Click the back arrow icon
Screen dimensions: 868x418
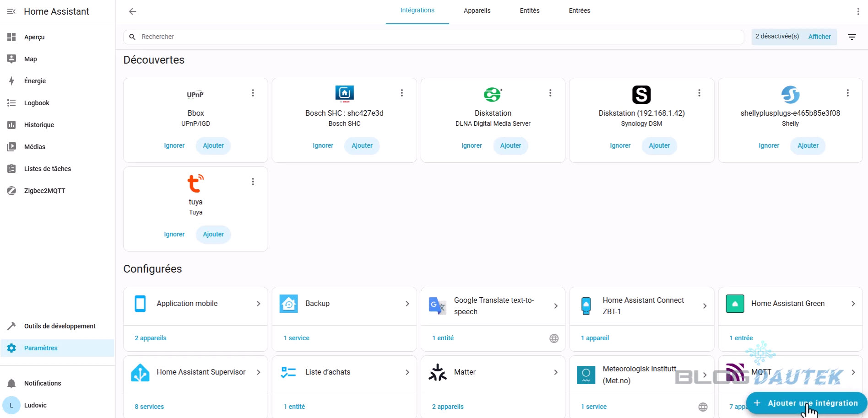pos(133,11)
